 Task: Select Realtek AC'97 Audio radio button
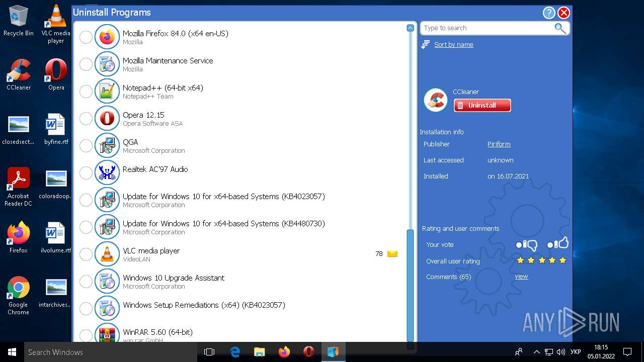[86, 173]
